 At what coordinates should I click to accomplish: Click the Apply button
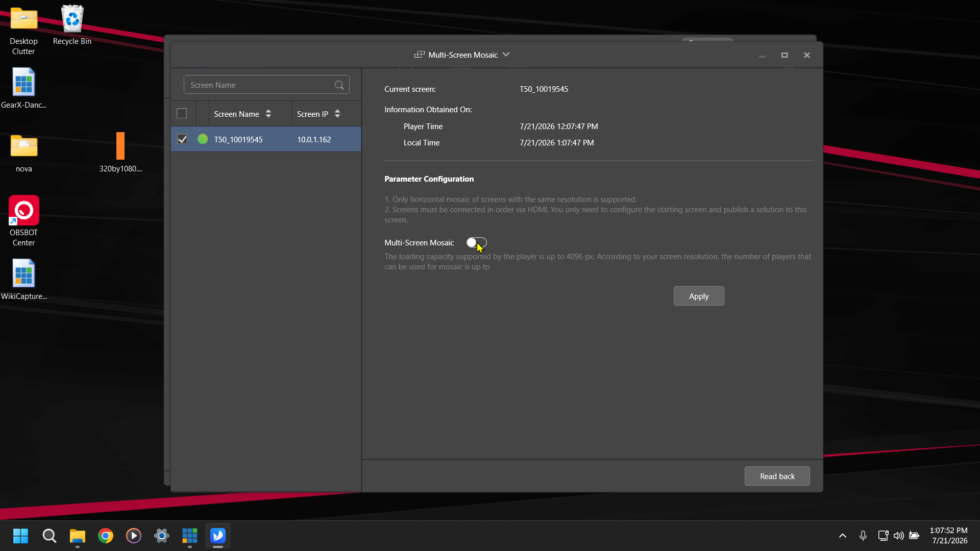click(x=699, y=296)
